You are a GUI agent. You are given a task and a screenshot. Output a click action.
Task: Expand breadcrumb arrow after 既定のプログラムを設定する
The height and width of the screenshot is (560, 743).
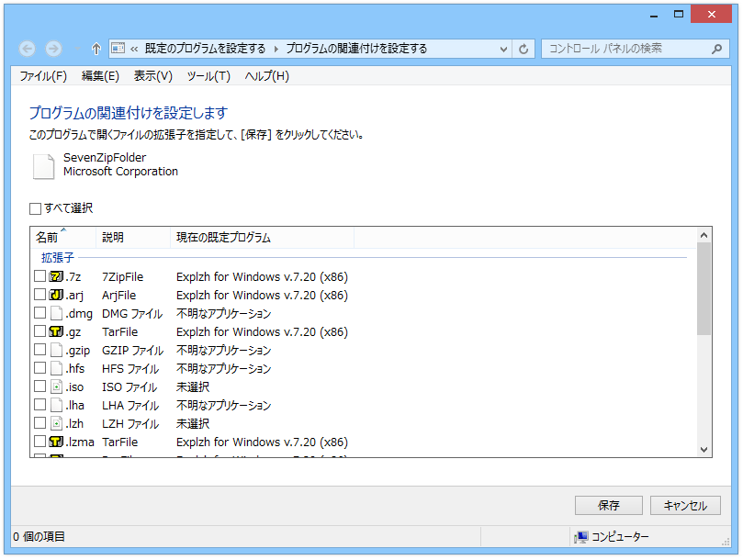coord(276,49)
